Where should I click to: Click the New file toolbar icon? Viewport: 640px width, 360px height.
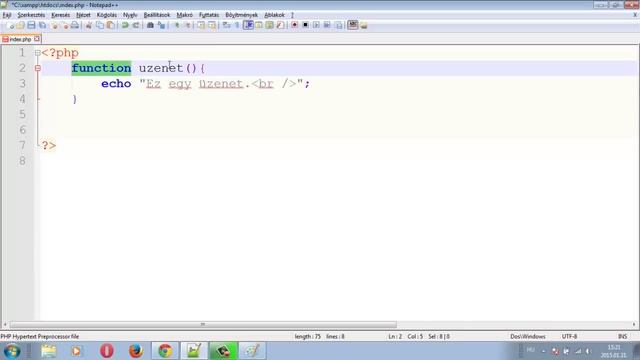[x=10, y=25]
